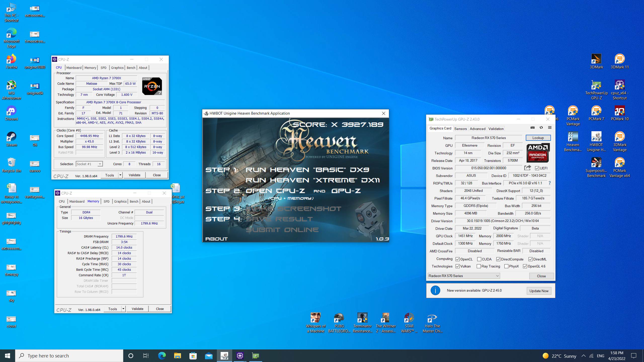Screen dimensions: 644x362
Task: Open Tools dropdown arrow in Memory tab window
Action: point(123,309)
